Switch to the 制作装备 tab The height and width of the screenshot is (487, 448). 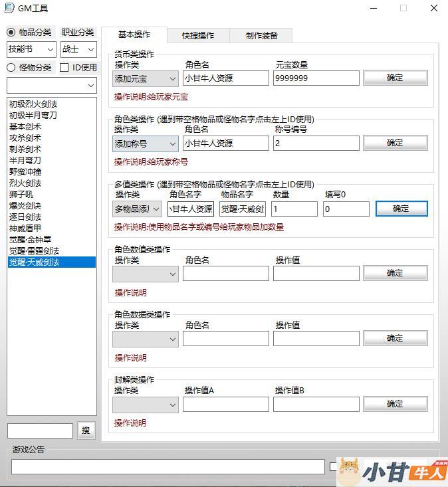pos(261,36)
